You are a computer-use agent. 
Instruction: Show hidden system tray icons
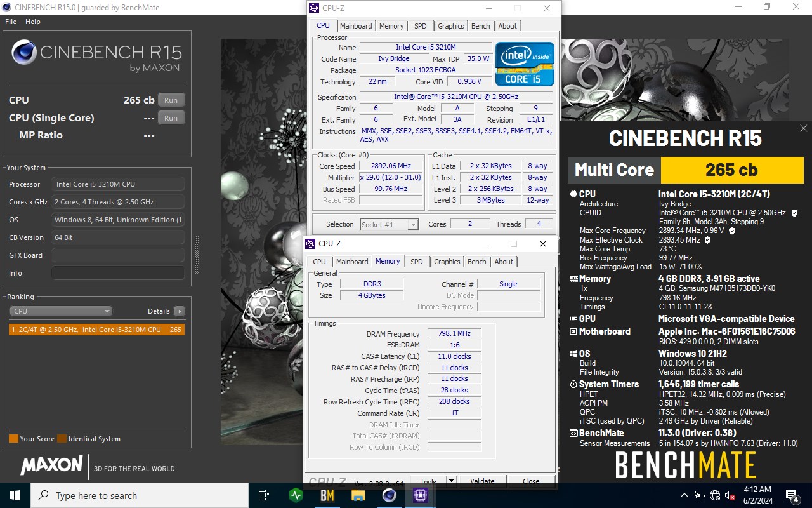coord(684,495)
